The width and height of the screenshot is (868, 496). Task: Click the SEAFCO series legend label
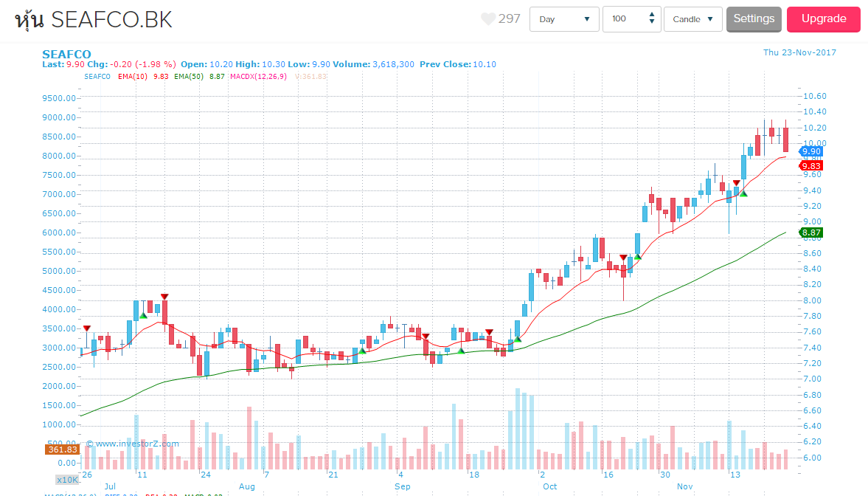click(x=97, y=77)
